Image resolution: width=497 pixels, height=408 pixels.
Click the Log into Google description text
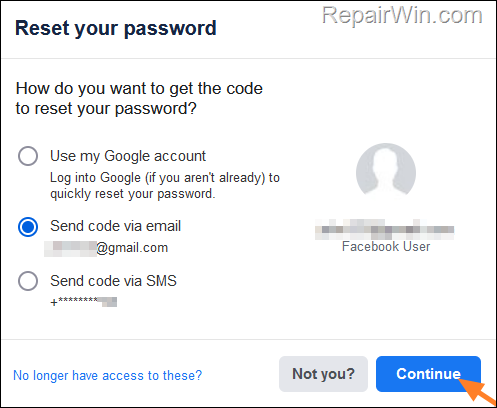tap(165, 185)
